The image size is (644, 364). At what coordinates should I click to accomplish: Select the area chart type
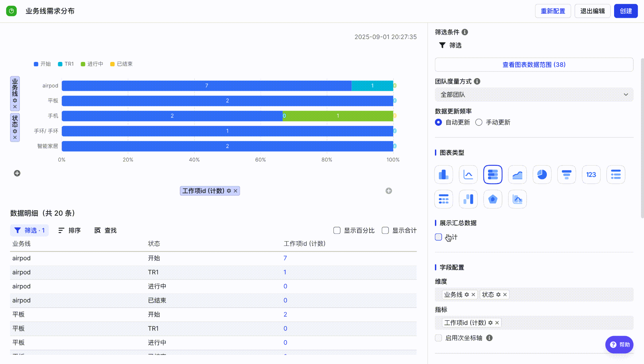tap(517, 175)
